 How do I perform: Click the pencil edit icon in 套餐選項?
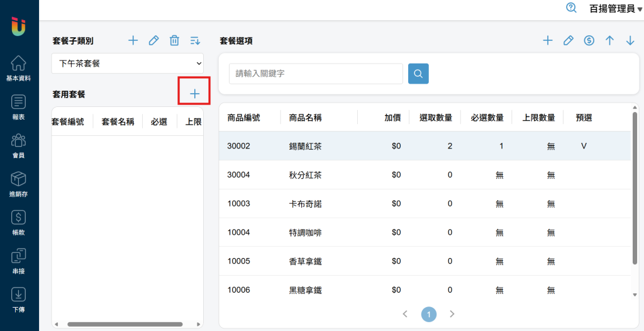(569, 41)
